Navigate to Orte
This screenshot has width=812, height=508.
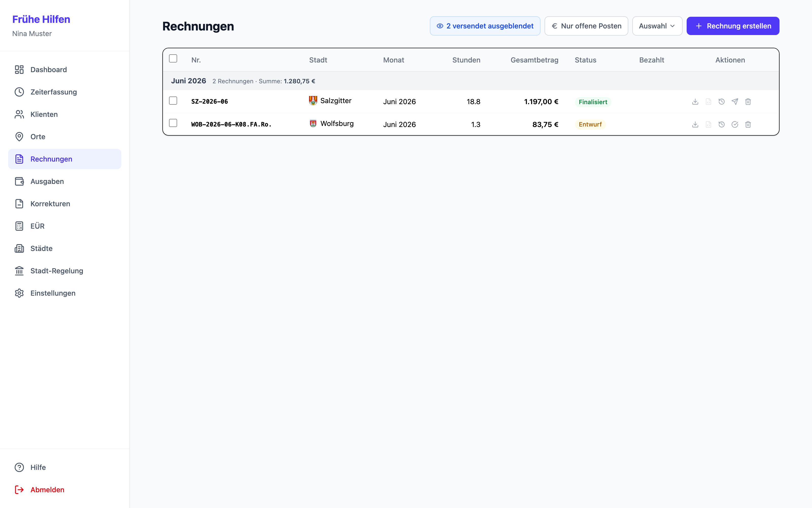[65, 137]
